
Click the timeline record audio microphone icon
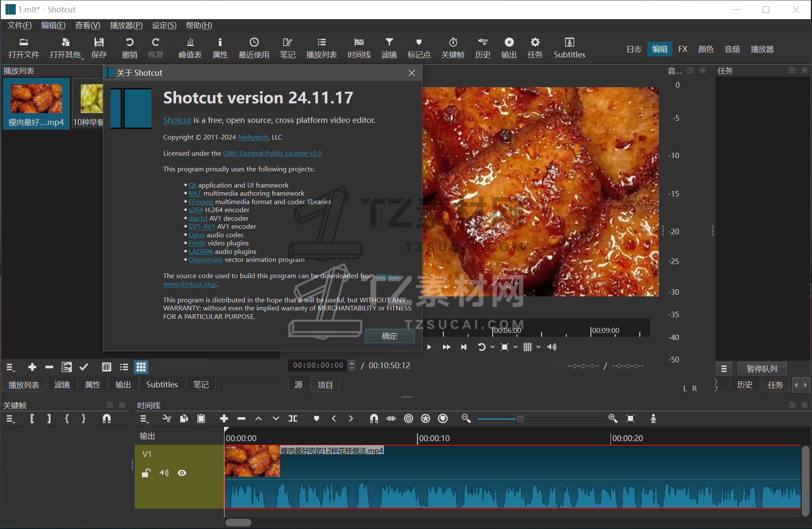coord(653,418)
